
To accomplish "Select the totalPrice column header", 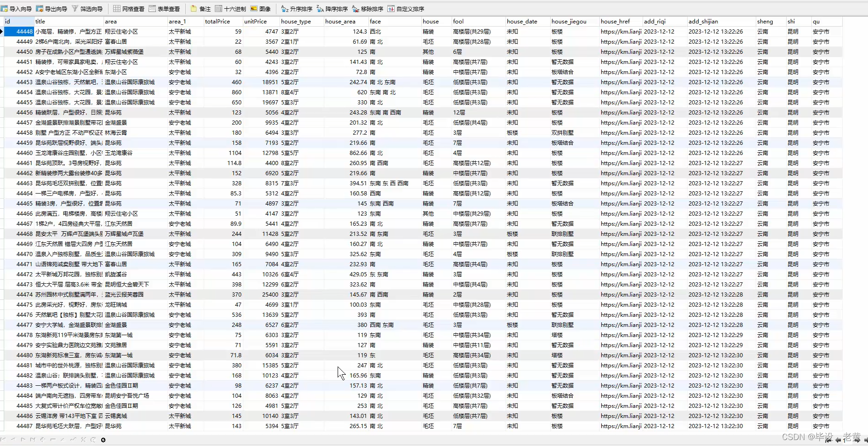I will [x=224, y=21].
